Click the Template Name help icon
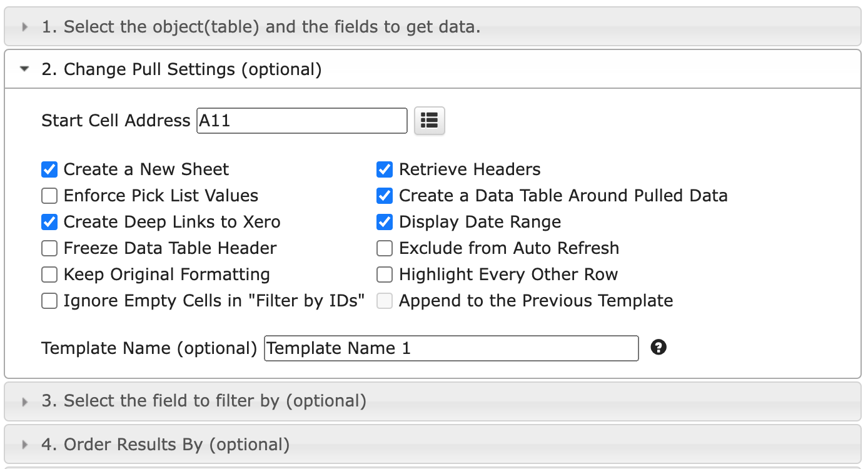Screen dimensions: 868x469 [658, 348]
